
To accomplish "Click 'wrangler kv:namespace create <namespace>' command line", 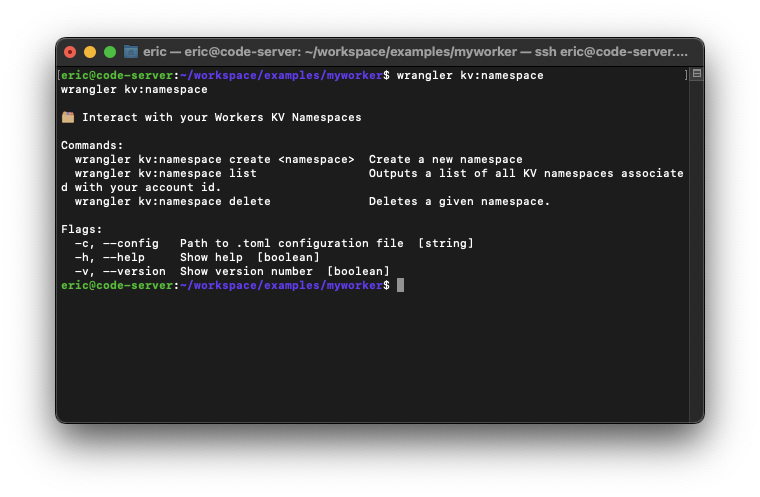I will (x=214, y=159).
